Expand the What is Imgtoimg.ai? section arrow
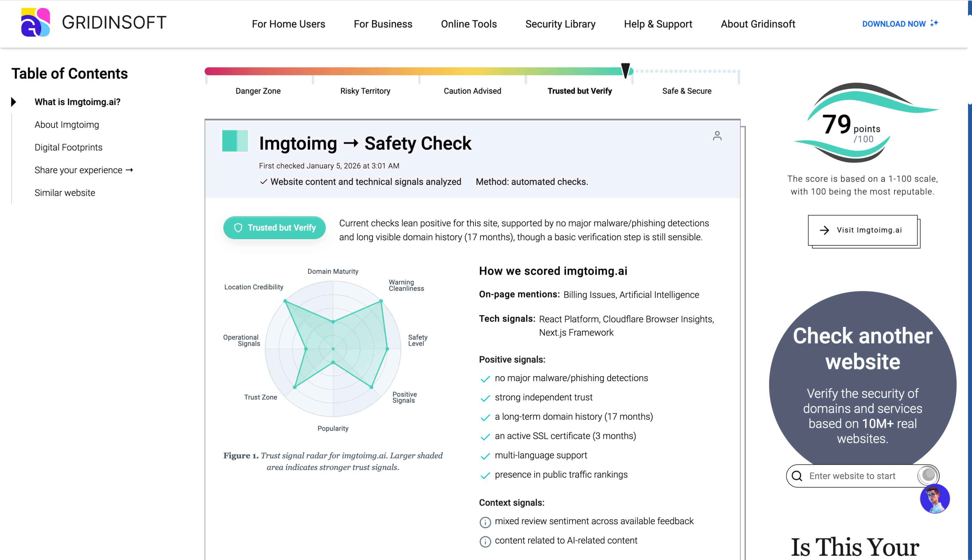The image size is (972, 560). [14, 102]
